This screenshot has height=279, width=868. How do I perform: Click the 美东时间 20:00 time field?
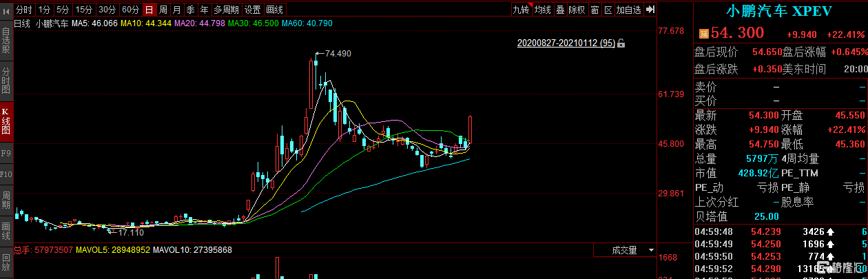point(825,69)
